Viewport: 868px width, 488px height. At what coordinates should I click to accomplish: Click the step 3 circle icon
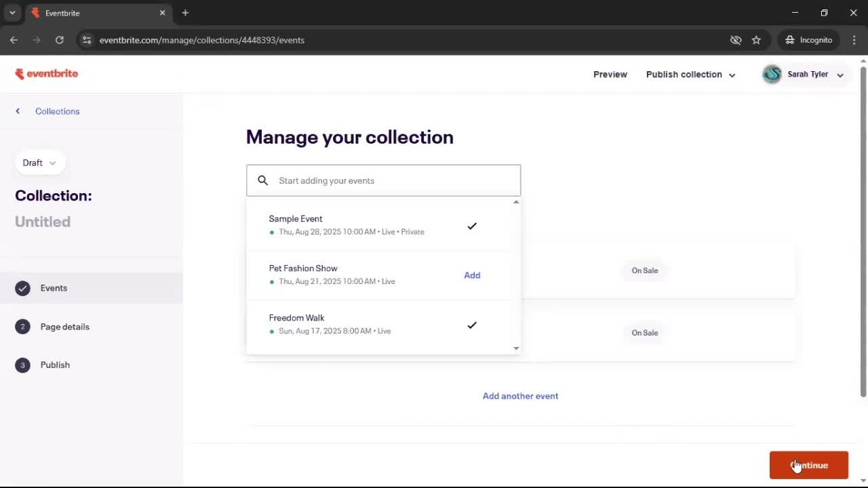click(x=22, y=365)
